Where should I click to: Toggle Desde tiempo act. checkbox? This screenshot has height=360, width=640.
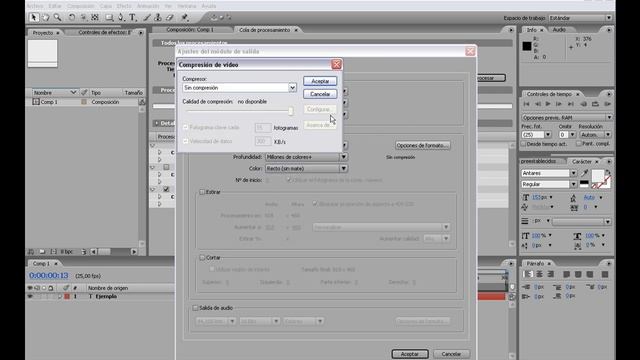[x=524, y=144]
